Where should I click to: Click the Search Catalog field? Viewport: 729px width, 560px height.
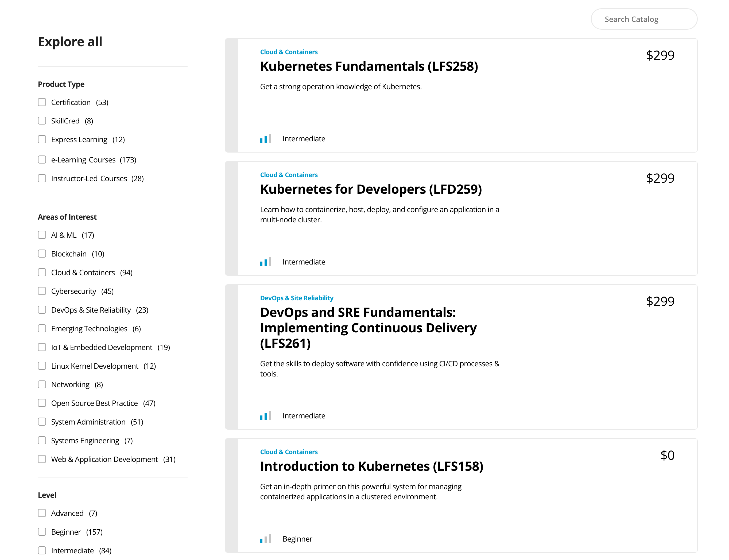click(x=644, y=19)
